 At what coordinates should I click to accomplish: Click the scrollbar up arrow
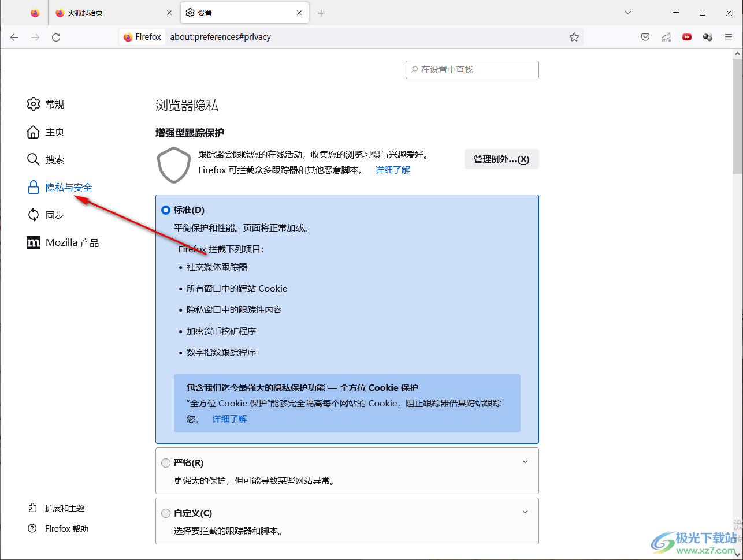[x=737, y=54]
